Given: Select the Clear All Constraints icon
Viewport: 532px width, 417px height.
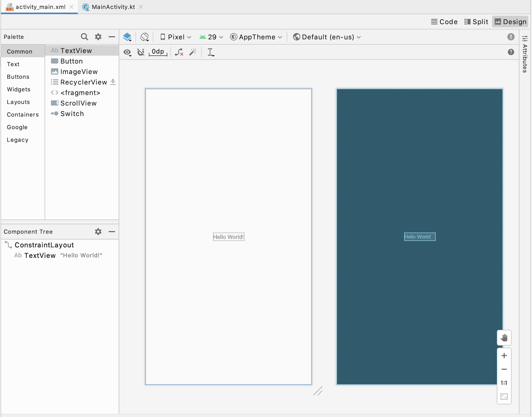Looking at the screenshot, I should click(179, 52).
